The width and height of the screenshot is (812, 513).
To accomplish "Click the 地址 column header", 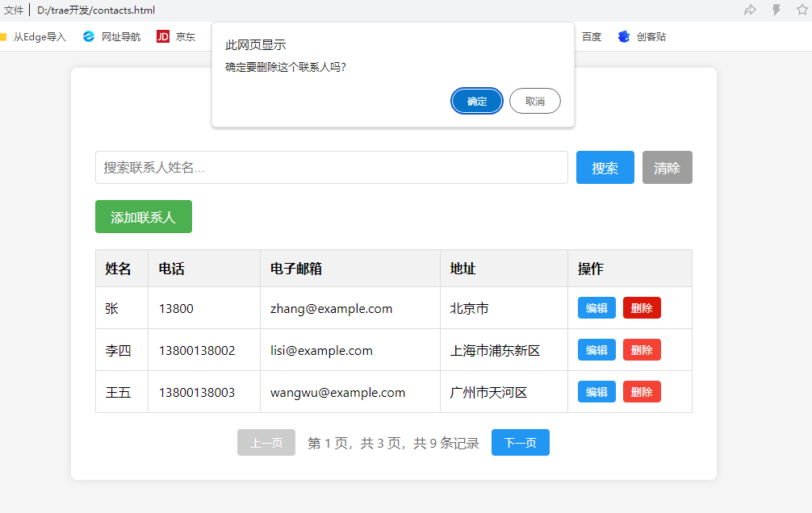I will point(463,269).
